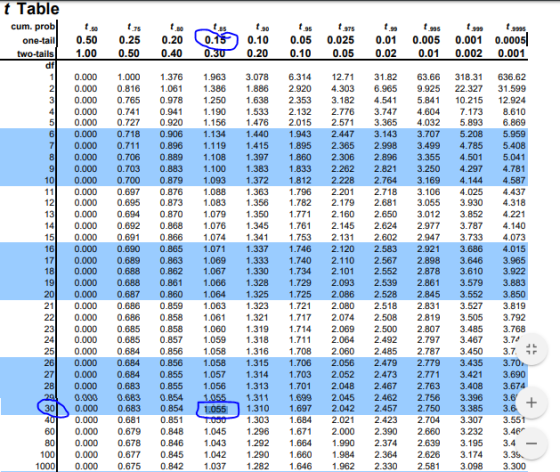This screenshot has height=472, width=560.
Task: Click the df 30 row label
Action: (x=50, y=408)
